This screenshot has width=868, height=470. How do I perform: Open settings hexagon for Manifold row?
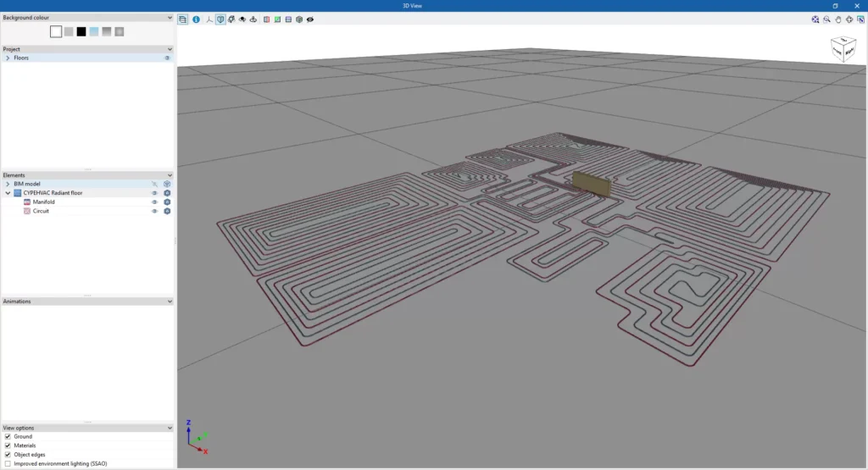pos(167,202)
